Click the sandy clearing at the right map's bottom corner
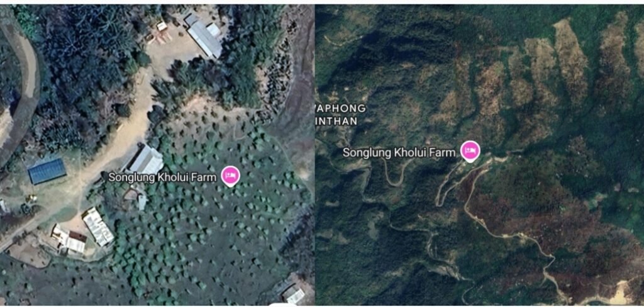 (623, 293)
